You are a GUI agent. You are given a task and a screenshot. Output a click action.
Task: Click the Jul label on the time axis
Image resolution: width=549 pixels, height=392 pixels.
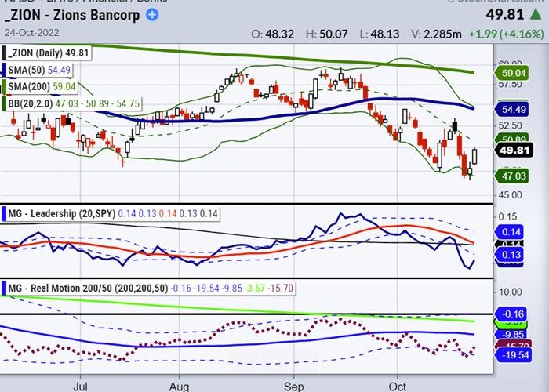[x=80, y=387]
